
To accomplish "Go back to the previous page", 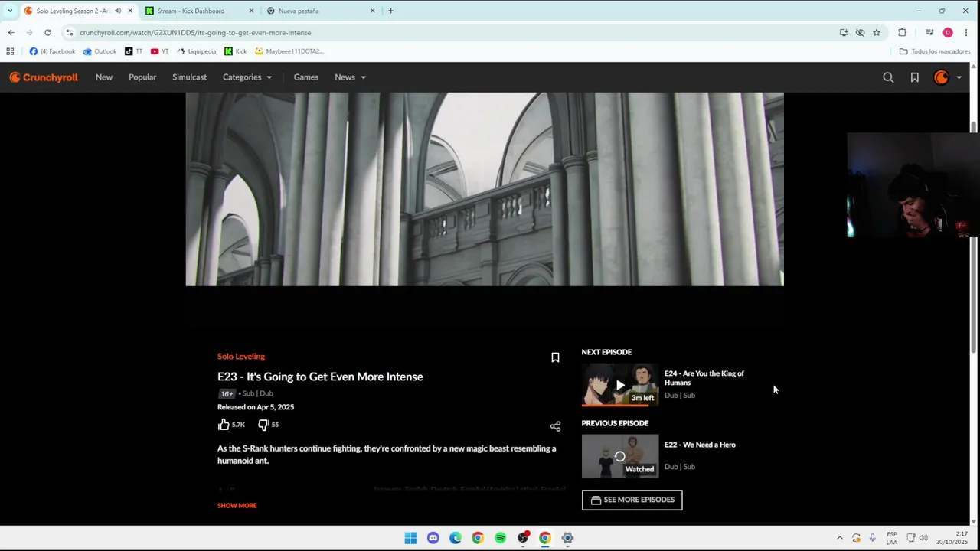I will (11, 33).
